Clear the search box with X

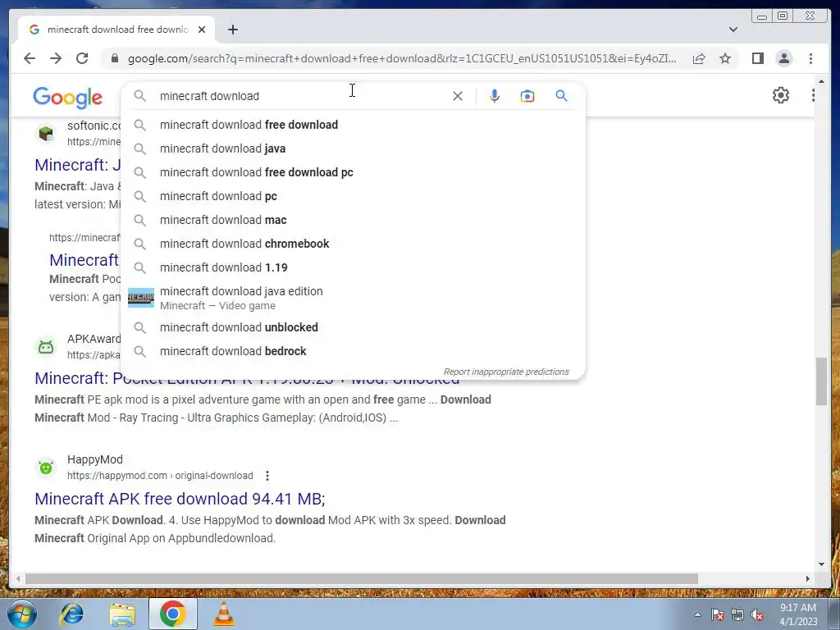click(458, 96)
